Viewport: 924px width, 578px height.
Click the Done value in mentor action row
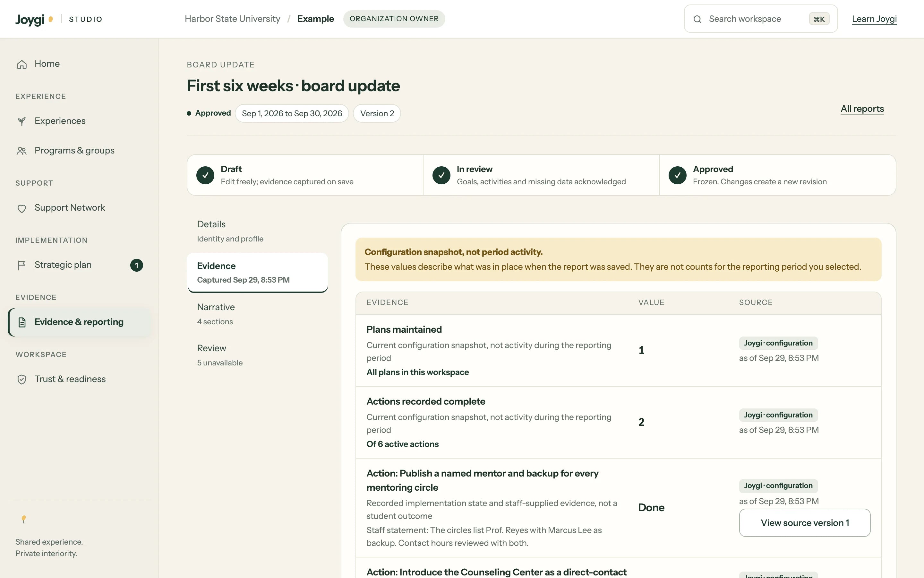coord(651,508)
